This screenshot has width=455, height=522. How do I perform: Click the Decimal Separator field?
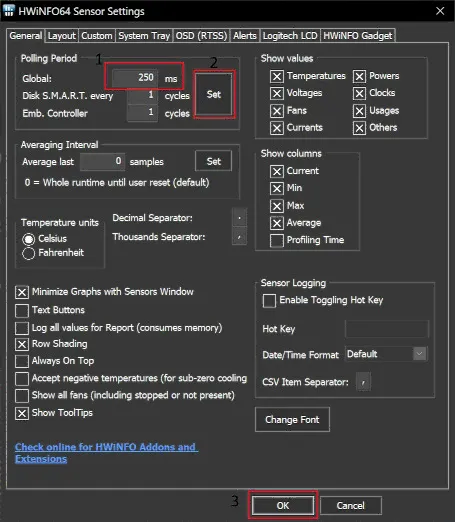(239, 218)
